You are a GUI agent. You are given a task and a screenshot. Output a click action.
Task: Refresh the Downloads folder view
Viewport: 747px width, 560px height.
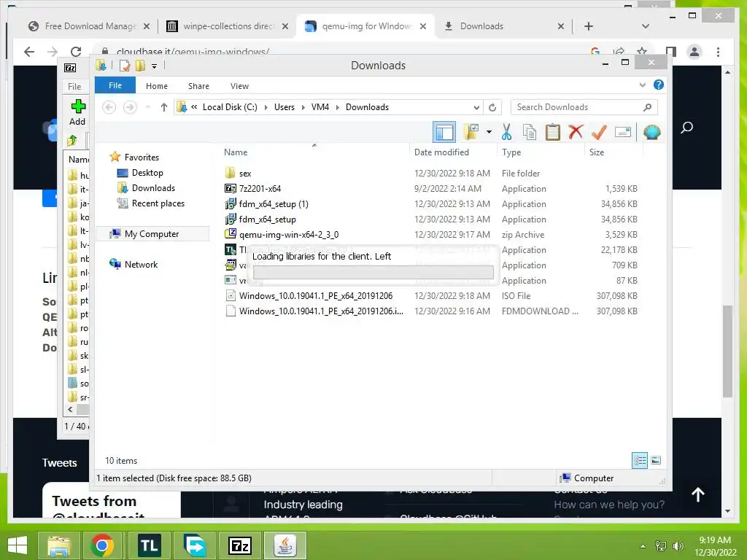point(492,108)
